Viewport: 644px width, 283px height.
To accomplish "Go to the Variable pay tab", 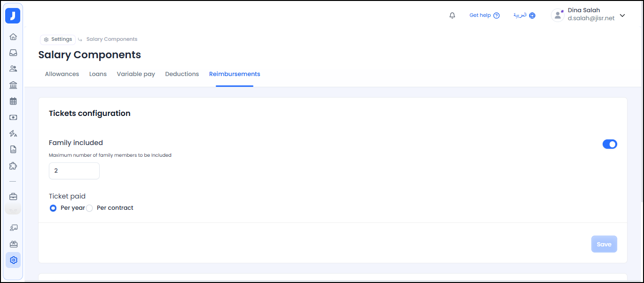I will 136,74.
